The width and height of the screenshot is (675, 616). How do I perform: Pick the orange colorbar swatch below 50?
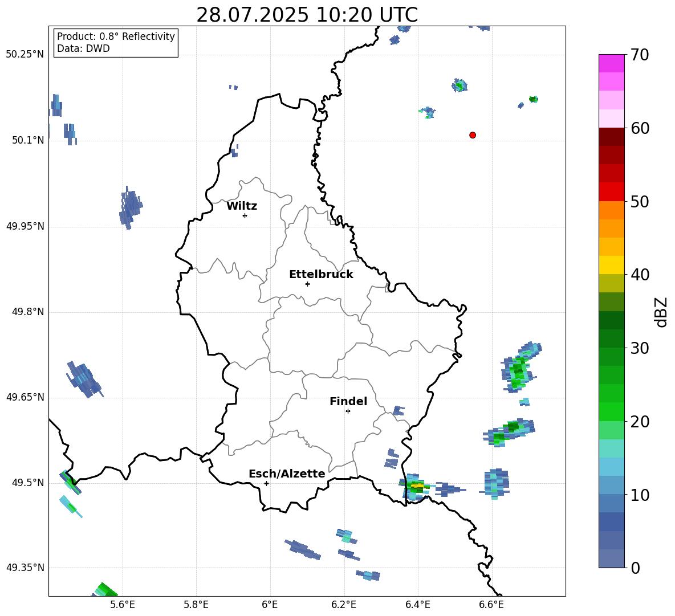pos(612,210)
